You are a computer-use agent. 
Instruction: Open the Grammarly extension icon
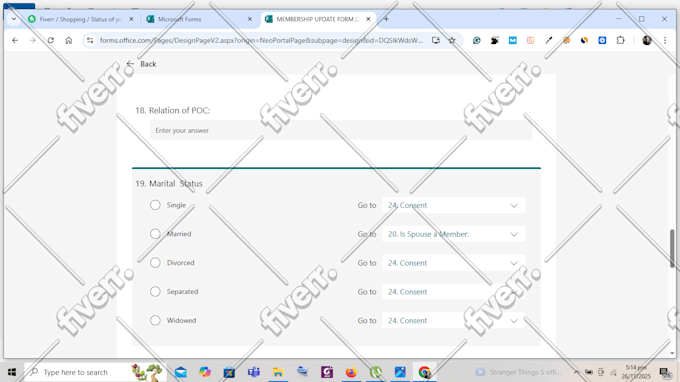click(x=477, y=40)
